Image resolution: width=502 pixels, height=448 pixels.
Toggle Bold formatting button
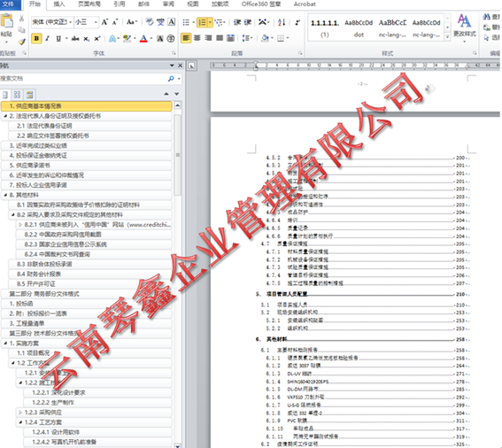click(x=36, y=38)
